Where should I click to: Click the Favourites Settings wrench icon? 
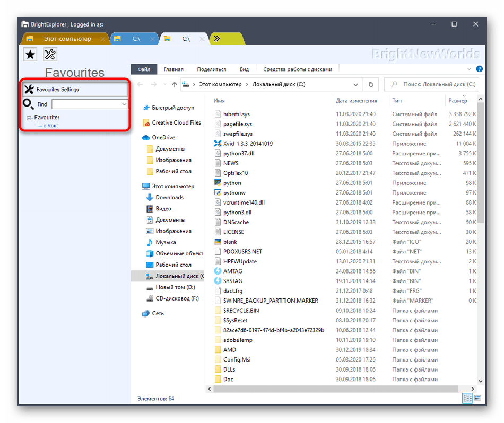[x=29, y=90]
